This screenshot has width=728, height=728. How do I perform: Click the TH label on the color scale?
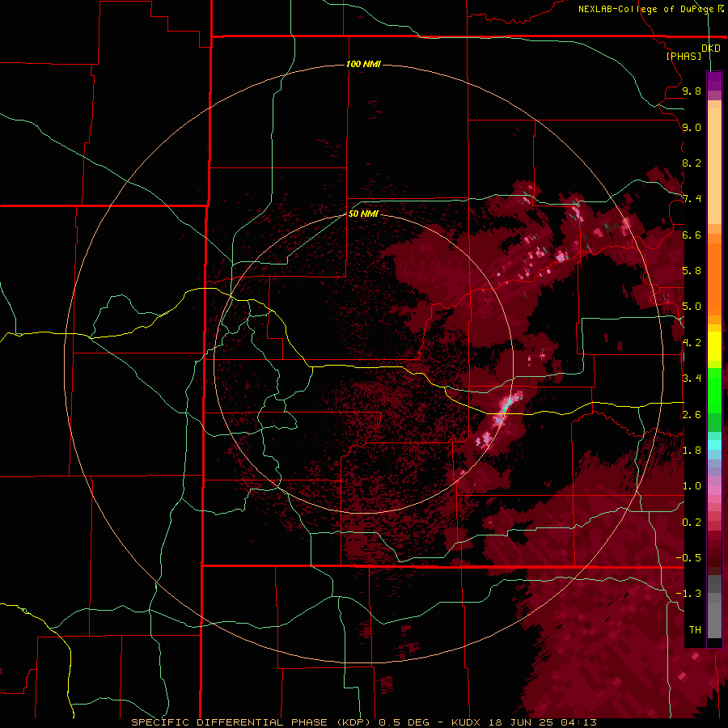(x=695, y=630)
